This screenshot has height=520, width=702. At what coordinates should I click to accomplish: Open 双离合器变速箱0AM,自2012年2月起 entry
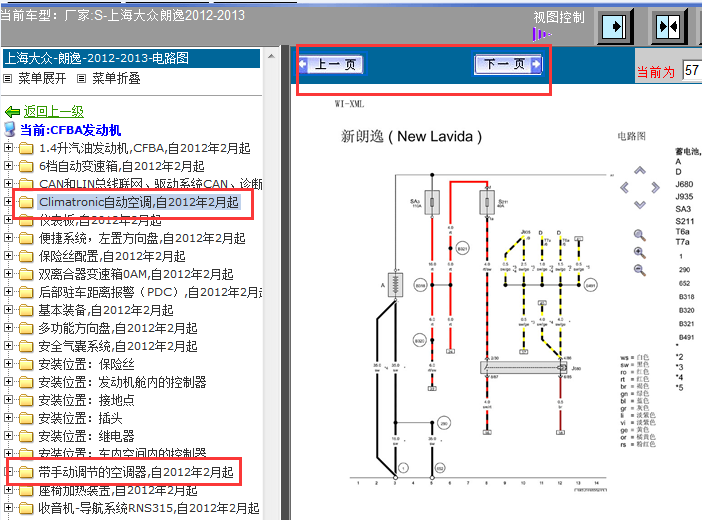(136, 274)
